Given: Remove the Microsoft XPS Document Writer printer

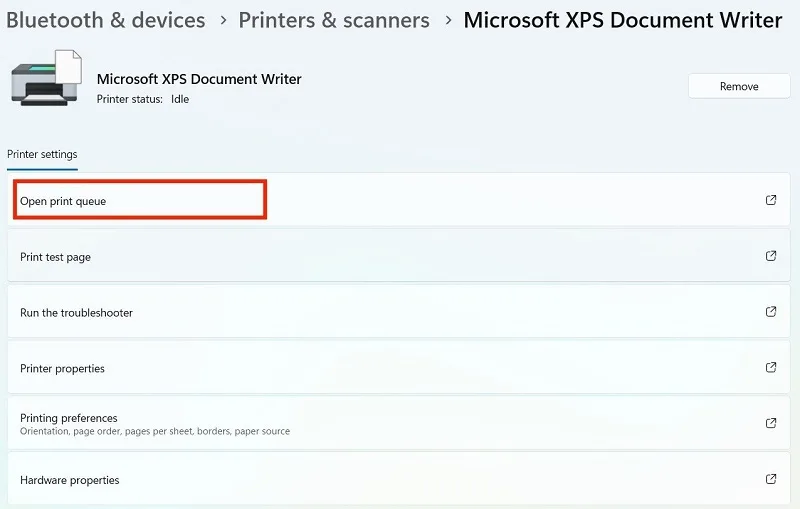Looking at the screenshot, I should (x=739, y=86).
